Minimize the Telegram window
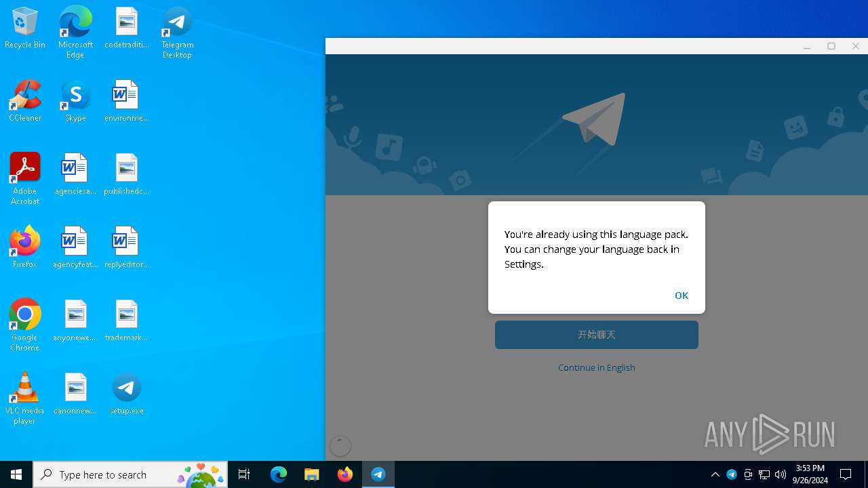 (x=807, y=46)
